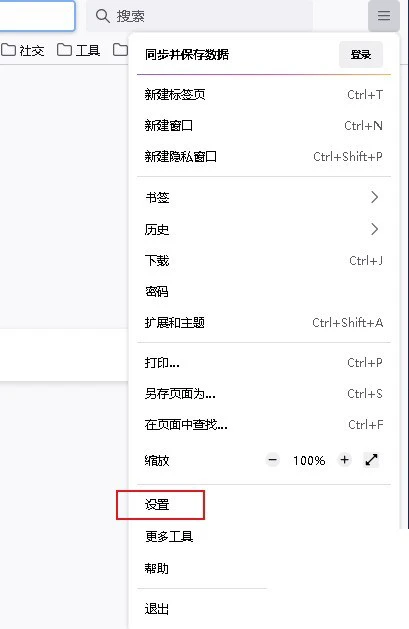Click the magnifier icon in search bar
409x629 pixels.
point(103,16)
